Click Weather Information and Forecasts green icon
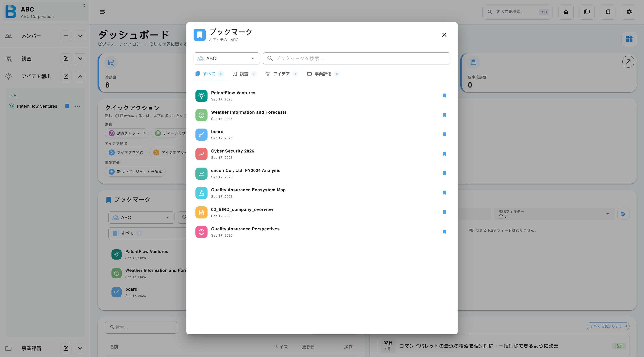 [201, 115]
